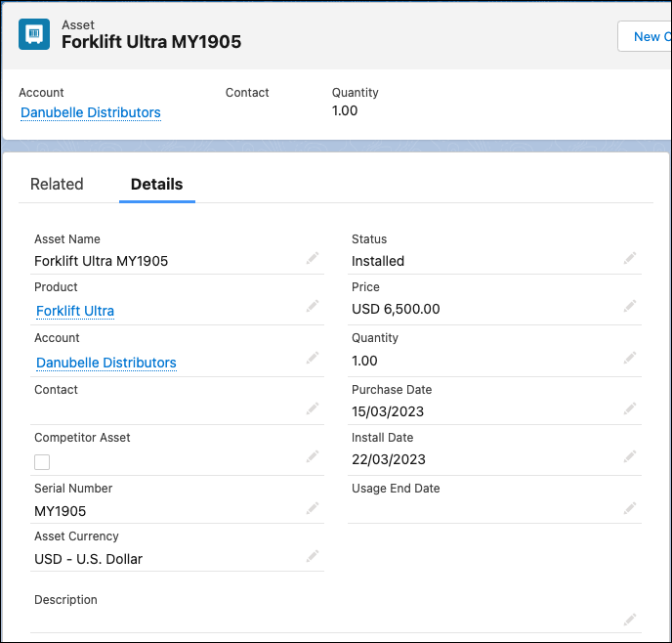Click the Usage End Date label
Viewport: 672px width, 643px height.
coord(396,489)
